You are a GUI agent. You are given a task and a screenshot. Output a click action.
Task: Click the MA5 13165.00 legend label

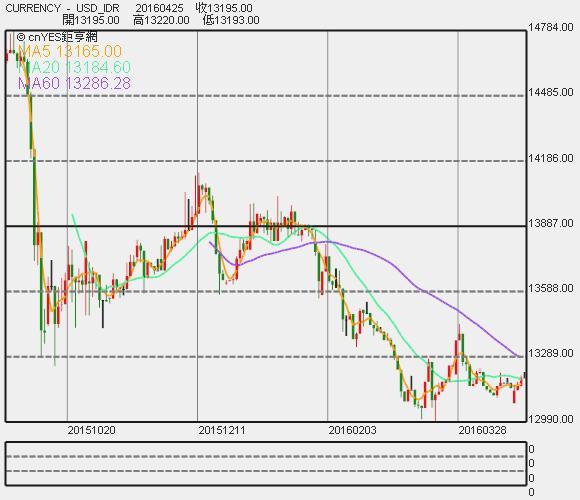click(70, 51)
